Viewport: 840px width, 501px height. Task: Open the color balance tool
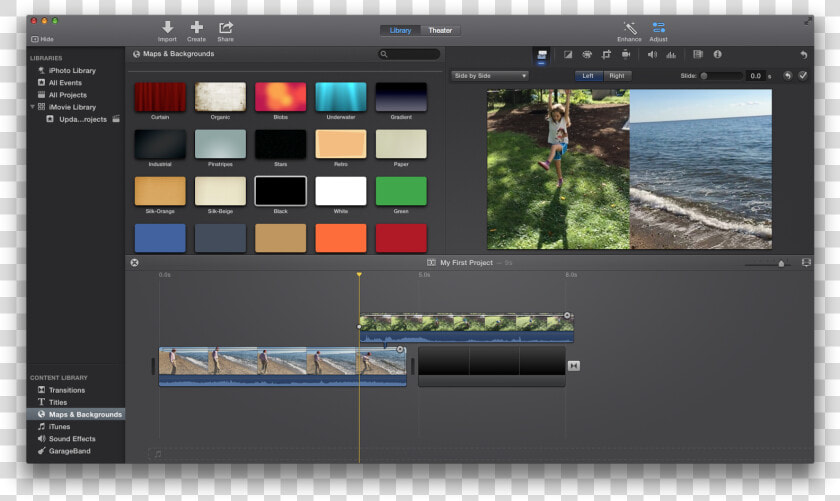[568, 55]
